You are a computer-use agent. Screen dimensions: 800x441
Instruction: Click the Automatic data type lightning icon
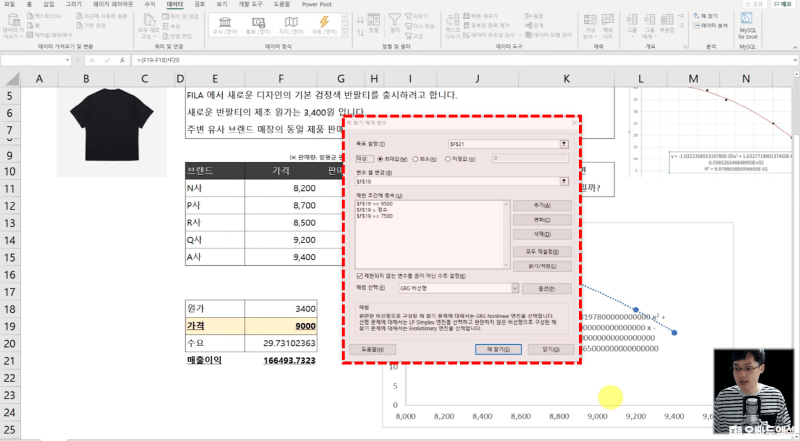click(x=323, y=24)
